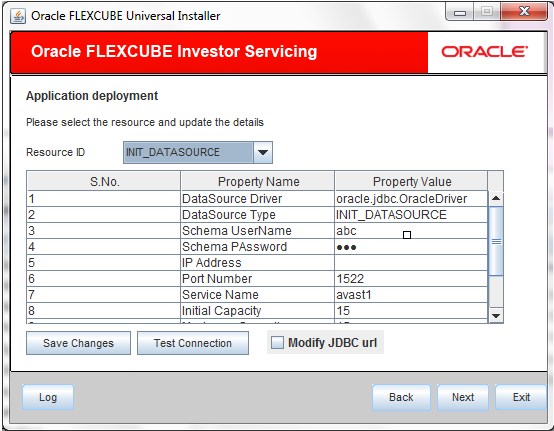554x431 pixels.
Task: Select the IP Address name cell
Action: click(258, 263)
